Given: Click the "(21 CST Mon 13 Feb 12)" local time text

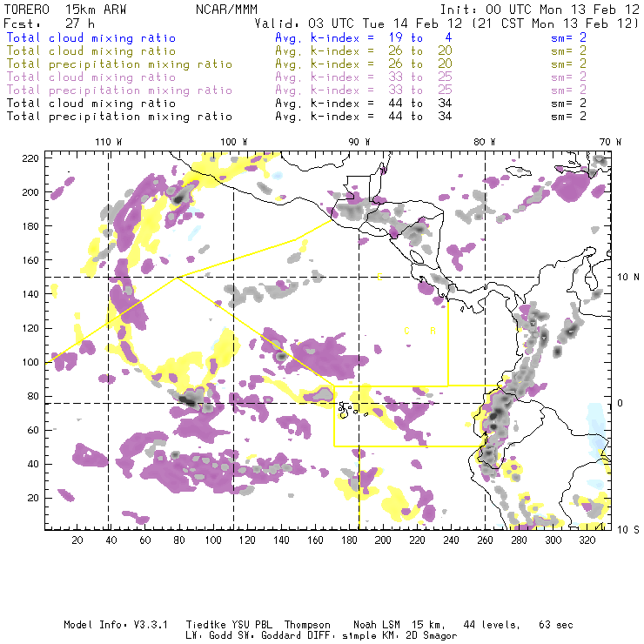Looking at the screenshot, I should coord(555,23).
